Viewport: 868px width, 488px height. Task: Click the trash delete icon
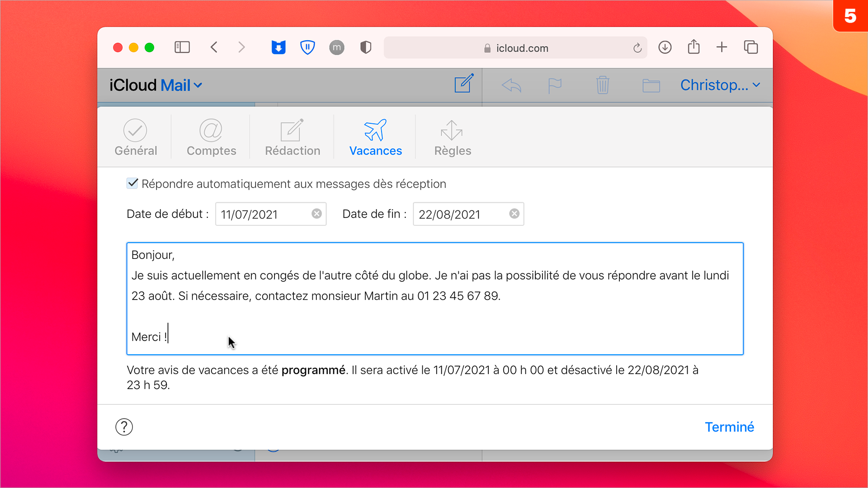[x=602, y=85]
